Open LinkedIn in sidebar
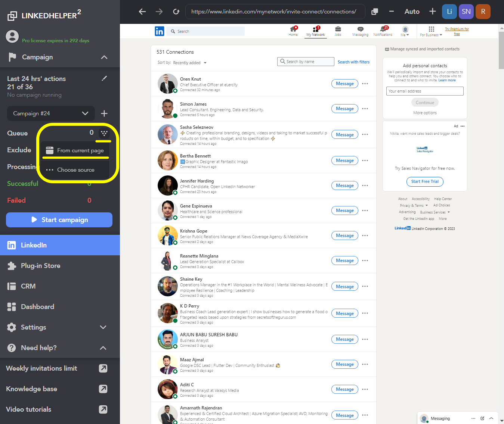Image resolution: width=504 pixels, height=424 pixels. pyautogui.click(x=60, y=245)
